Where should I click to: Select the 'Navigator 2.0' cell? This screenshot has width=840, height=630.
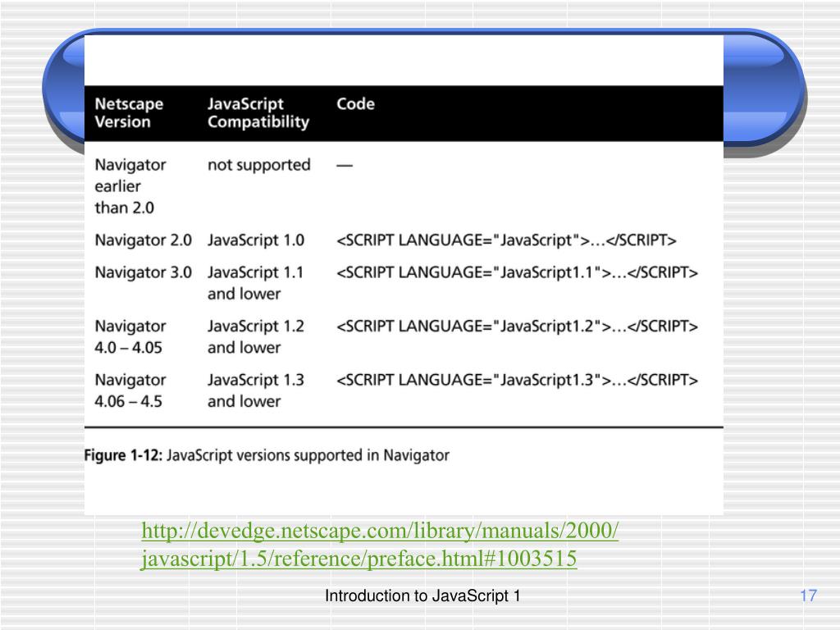click(143, 240)
